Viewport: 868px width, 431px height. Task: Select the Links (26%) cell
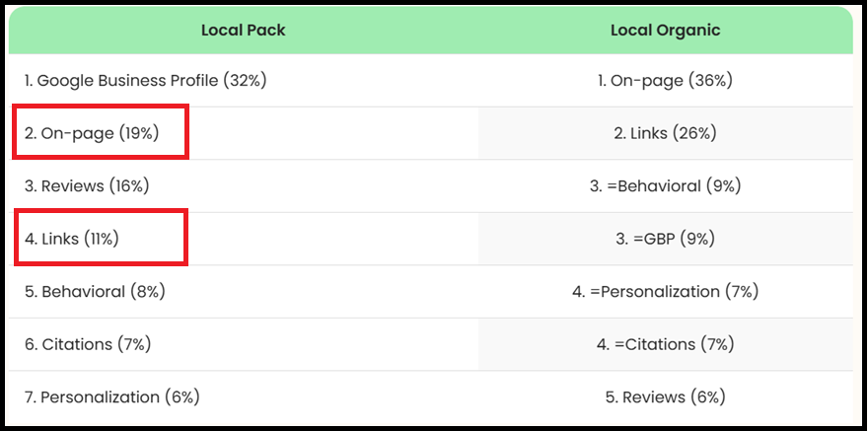tap(665, 133)
